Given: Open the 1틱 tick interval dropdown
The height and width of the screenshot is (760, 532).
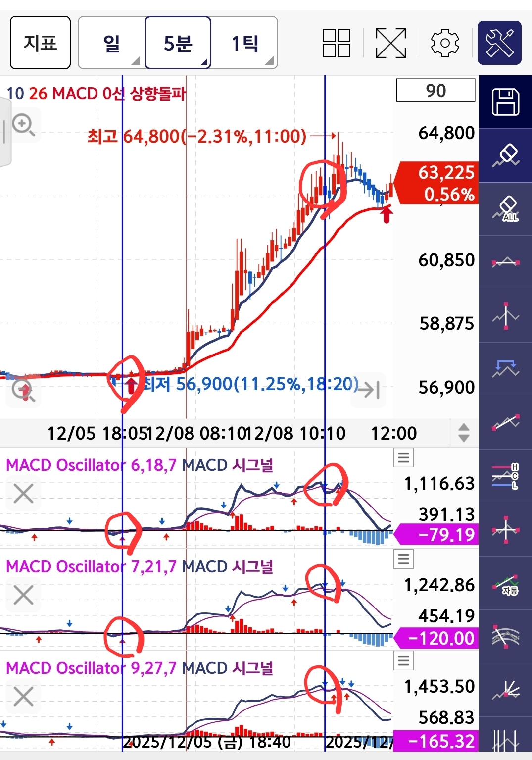Looking at the screenshot, I should coord(245,43).
